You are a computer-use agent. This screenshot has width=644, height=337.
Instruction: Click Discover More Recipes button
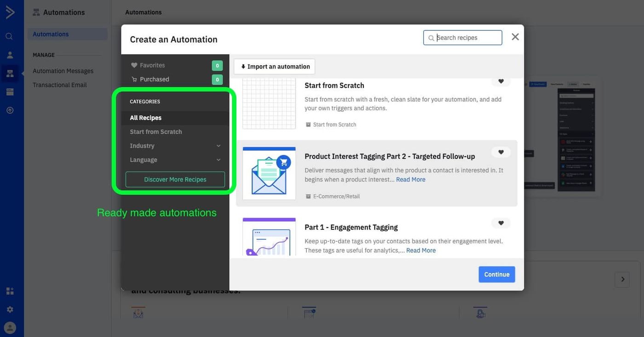(175, 179)
